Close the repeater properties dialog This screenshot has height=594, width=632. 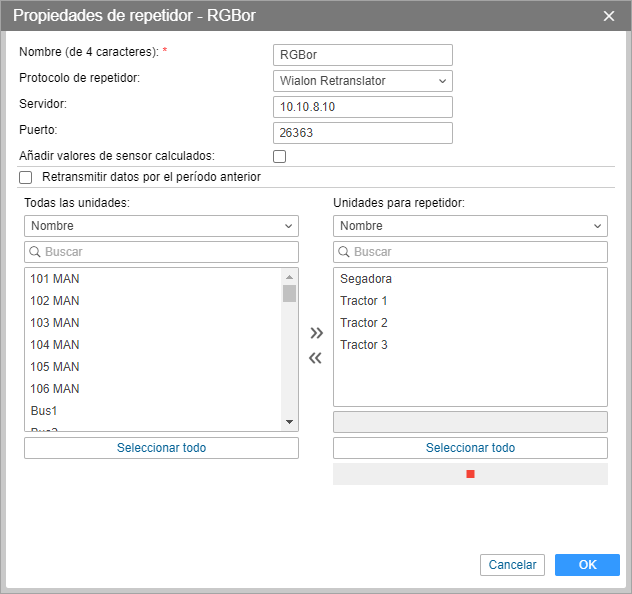(609, 16)
